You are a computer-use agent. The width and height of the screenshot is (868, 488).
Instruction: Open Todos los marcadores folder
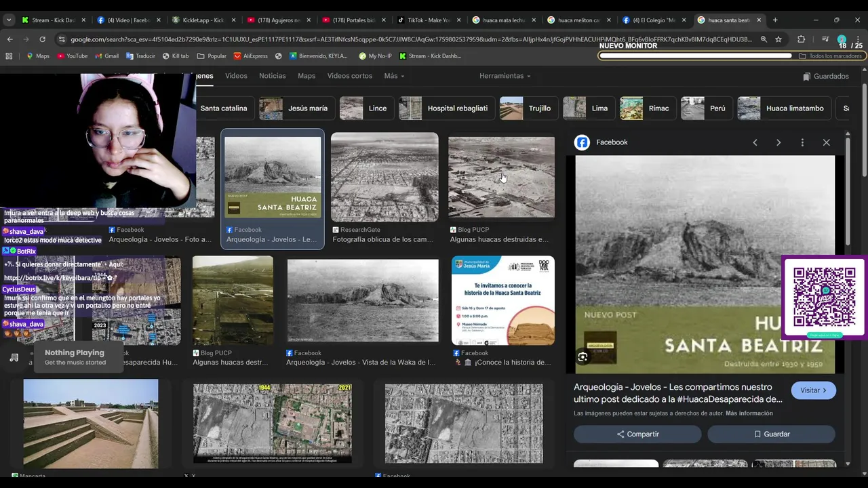point(830,56)
